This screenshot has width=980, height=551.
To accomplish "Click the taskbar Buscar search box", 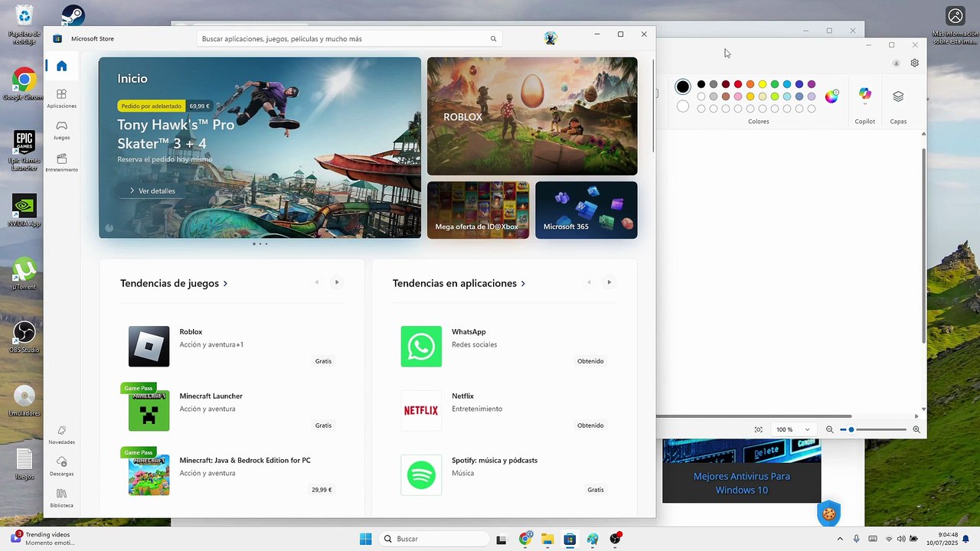I will (434, 539).
